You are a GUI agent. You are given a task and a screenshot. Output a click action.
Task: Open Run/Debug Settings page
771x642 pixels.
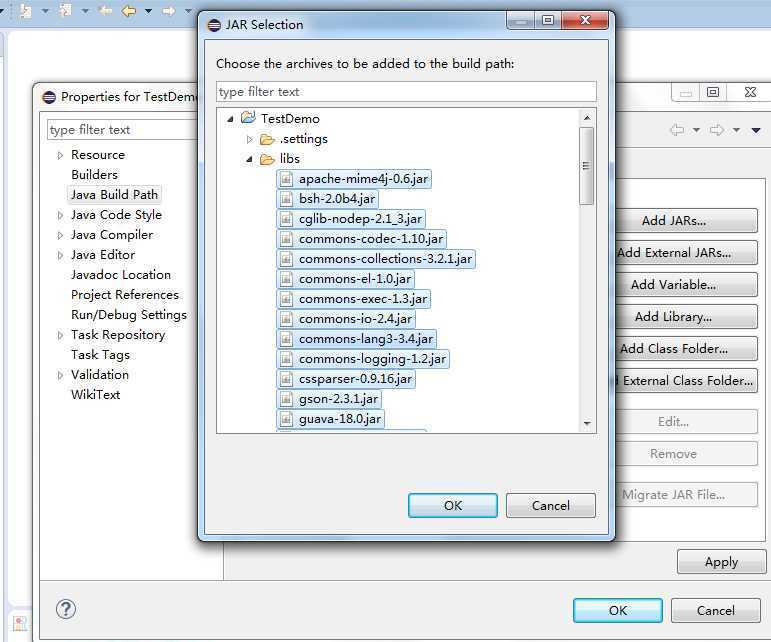(x=129, y=315)
